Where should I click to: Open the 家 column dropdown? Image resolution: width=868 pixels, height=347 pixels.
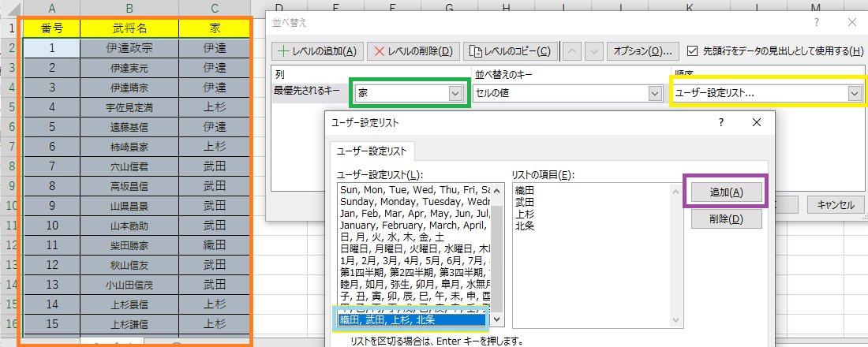pos(455,94)
